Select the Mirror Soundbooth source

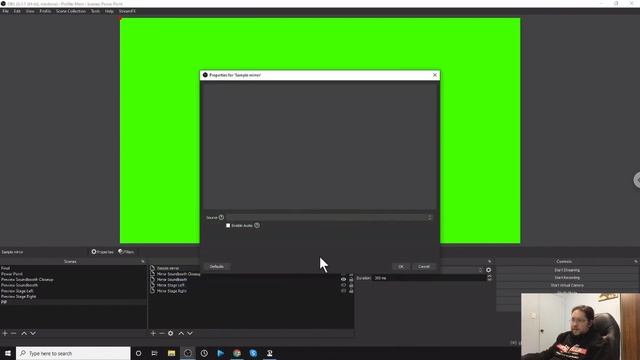click(x=172, y=280)
